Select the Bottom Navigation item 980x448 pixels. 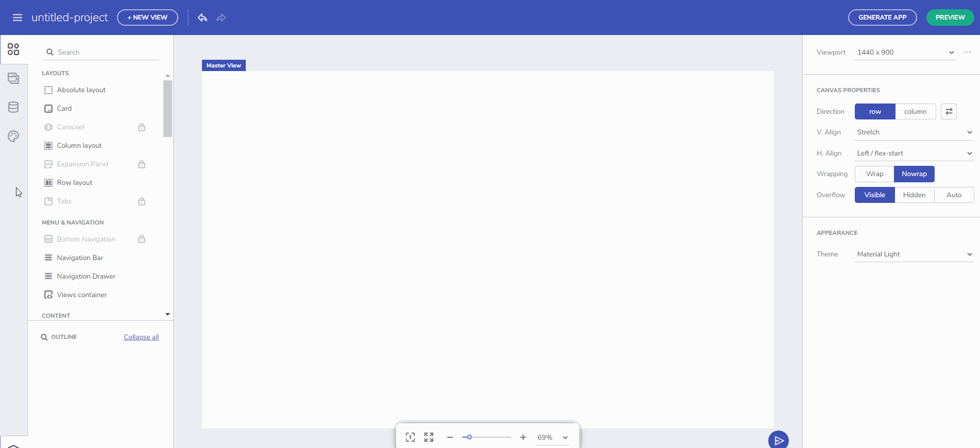pos(86,239)
